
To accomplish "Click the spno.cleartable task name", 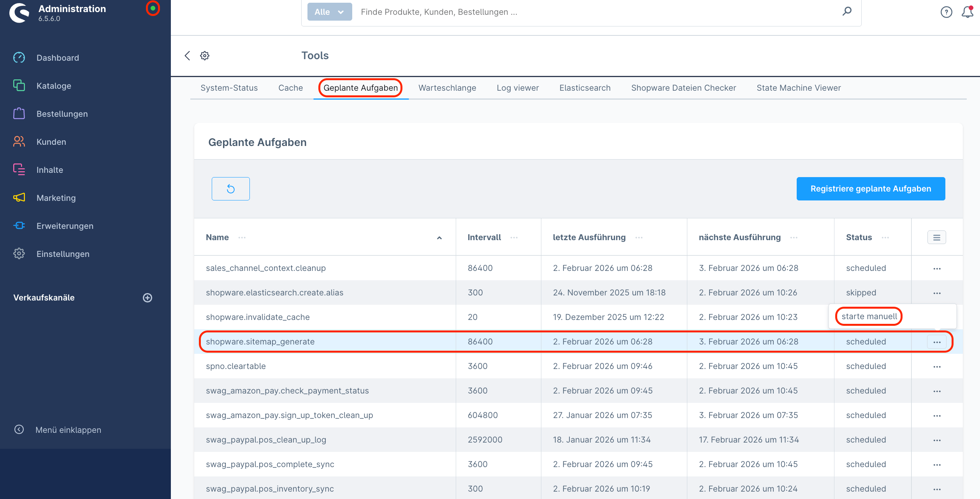I will pos(236,366).
